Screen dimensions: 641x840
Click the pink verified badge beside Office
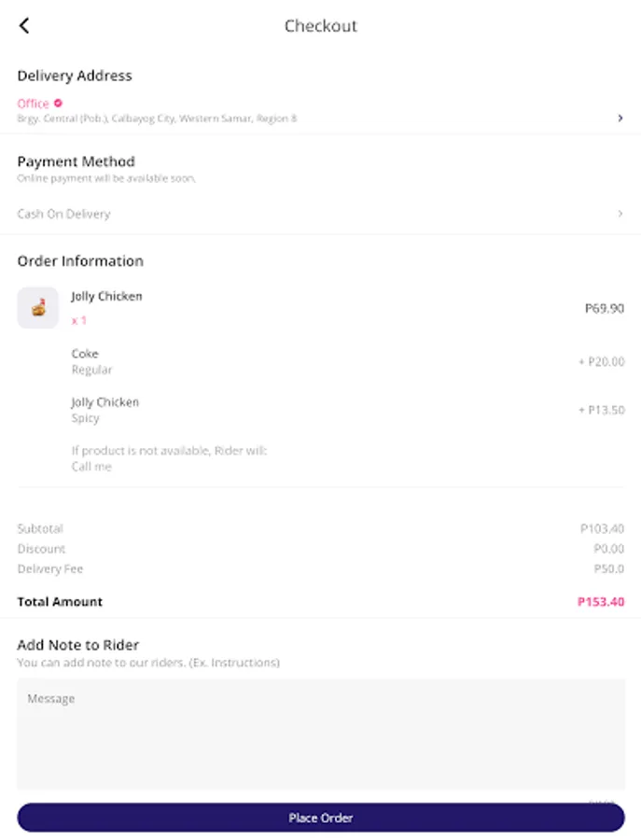pyautogui.click(x=58, y=104)
